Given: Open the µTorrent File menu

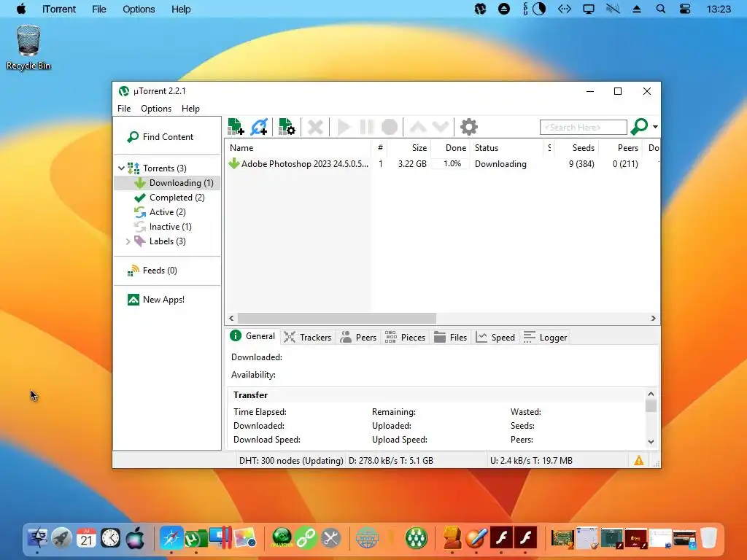Looking at the screenshot, I should [124, 109].
